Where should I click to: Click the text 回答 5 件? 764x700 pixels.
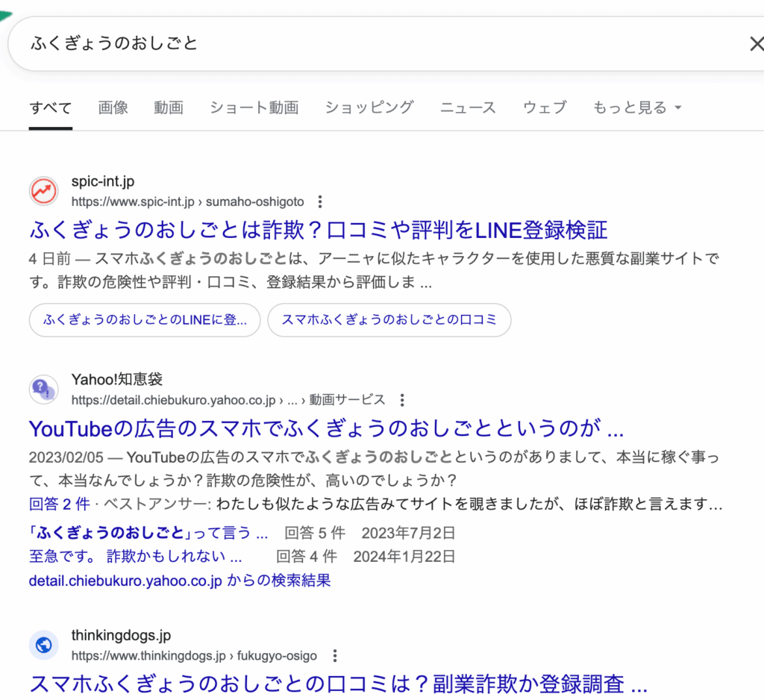(315, 533)
